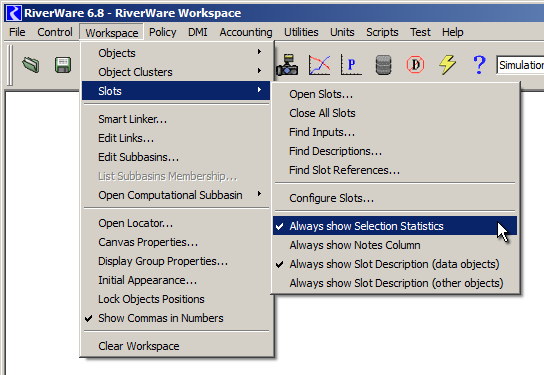This screenshot has width=544, height=375.
Task: Choose Find Slot References...
Action: point(395,170)
